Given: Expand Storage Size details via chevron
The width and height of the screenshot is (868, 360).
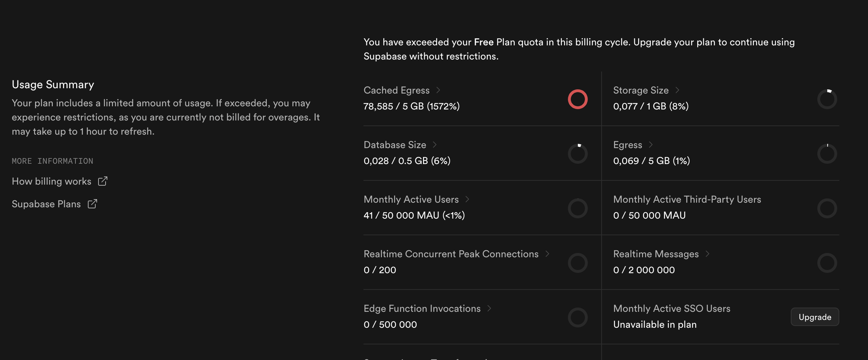Looking at the screenshot, I should coord(677,90).
